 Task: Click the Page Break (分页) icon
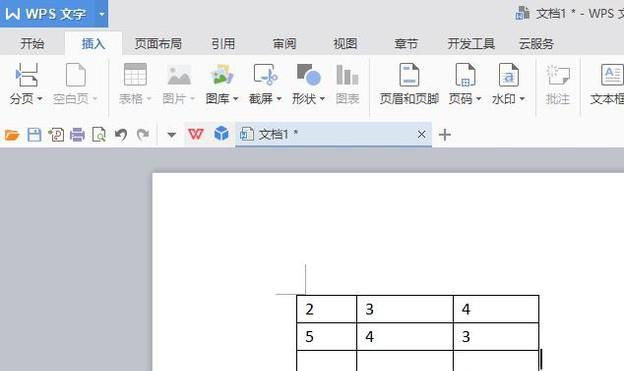26,75
